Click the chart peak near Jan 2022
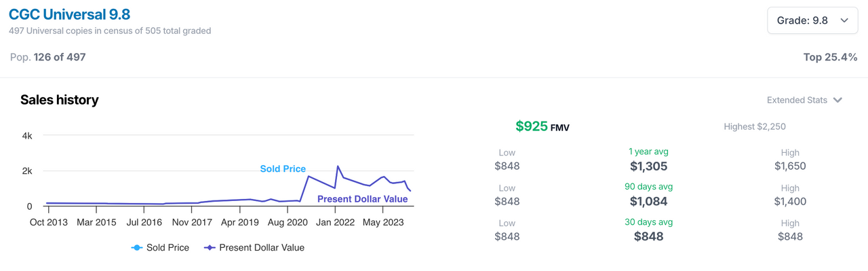The image size is (868, 271). (x=338, y=166)
